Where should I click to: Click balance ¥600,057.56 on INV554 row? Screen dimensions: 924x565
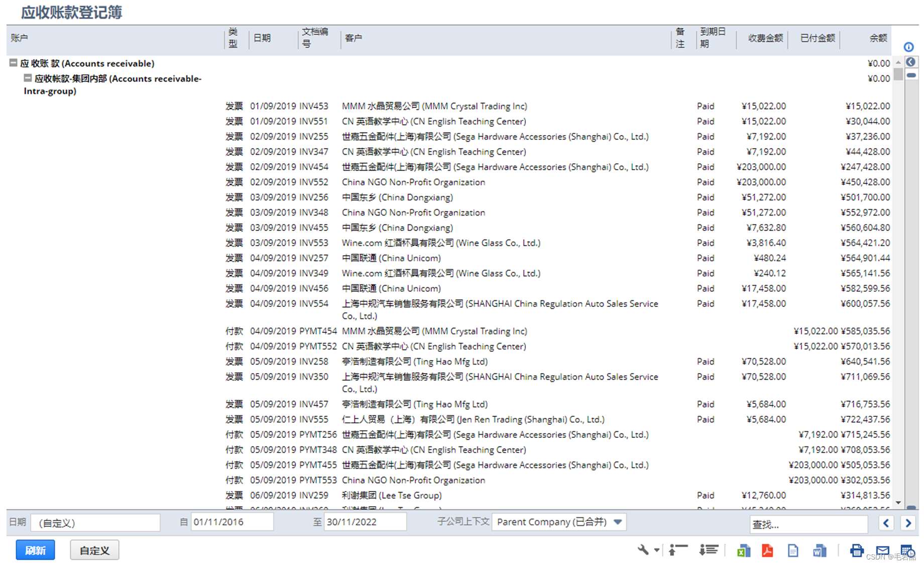click(865, 303)
